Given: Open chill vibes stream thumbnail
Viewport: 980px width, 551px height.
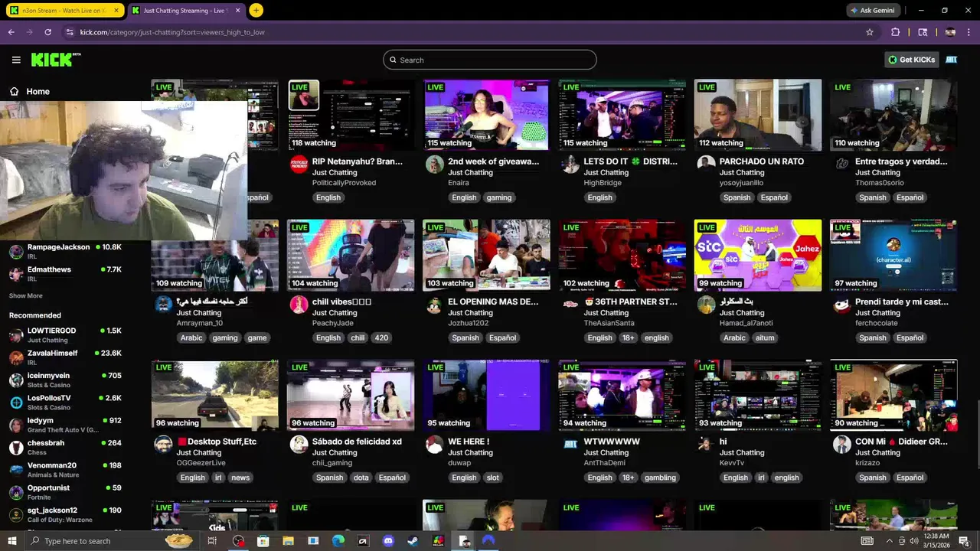Looking at the screenshot, I should point(351,255).
